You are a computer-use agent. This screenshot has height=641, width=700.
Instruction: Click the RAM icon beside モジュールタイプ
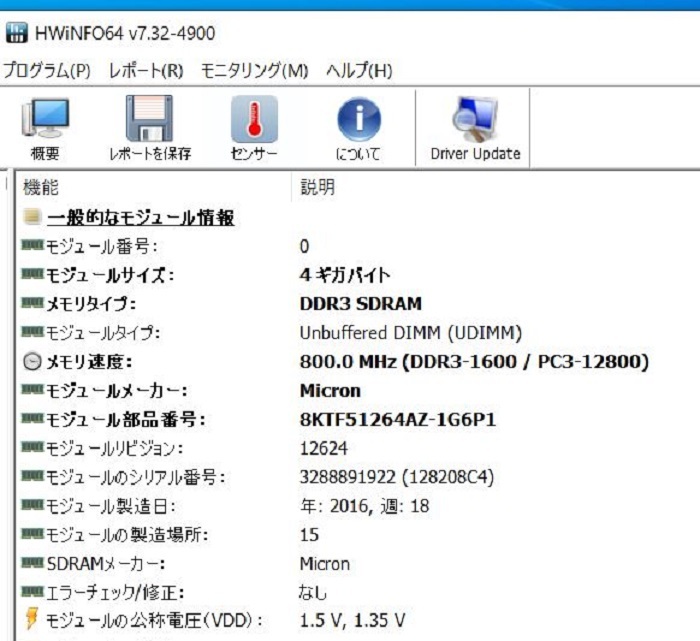33,332
